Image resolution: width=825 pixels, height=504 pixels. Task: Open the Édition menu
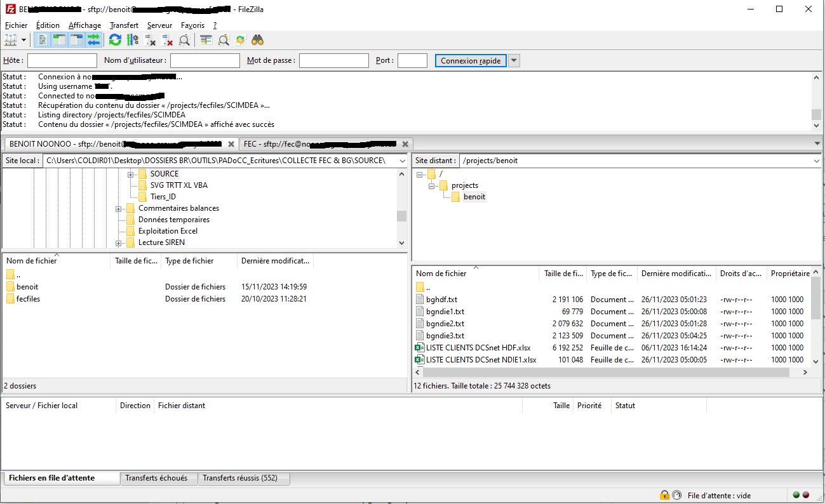[48, 25]
